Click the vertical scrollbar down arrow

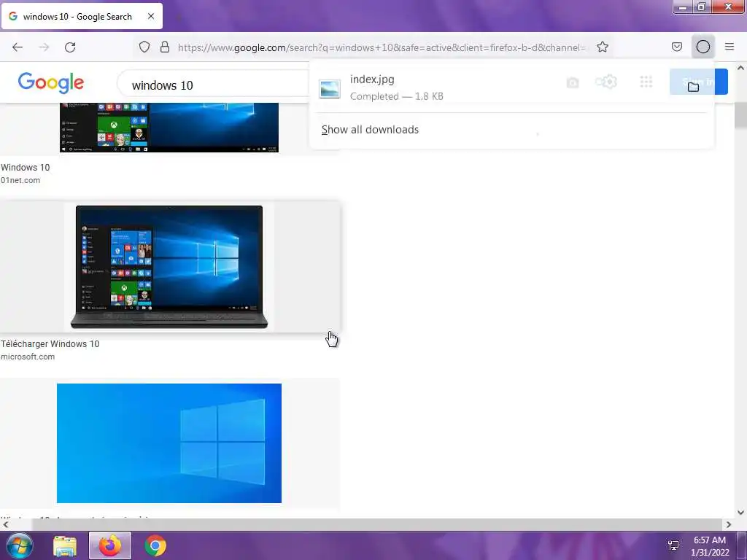tap(741, 513)
